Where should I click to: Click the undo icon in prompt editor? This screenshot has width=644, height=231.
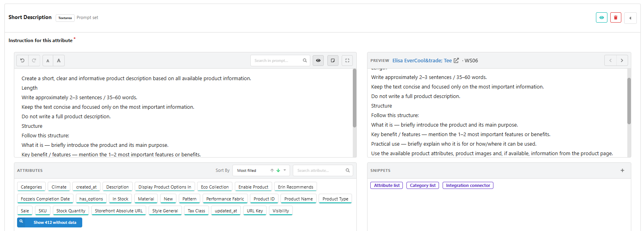22,60
